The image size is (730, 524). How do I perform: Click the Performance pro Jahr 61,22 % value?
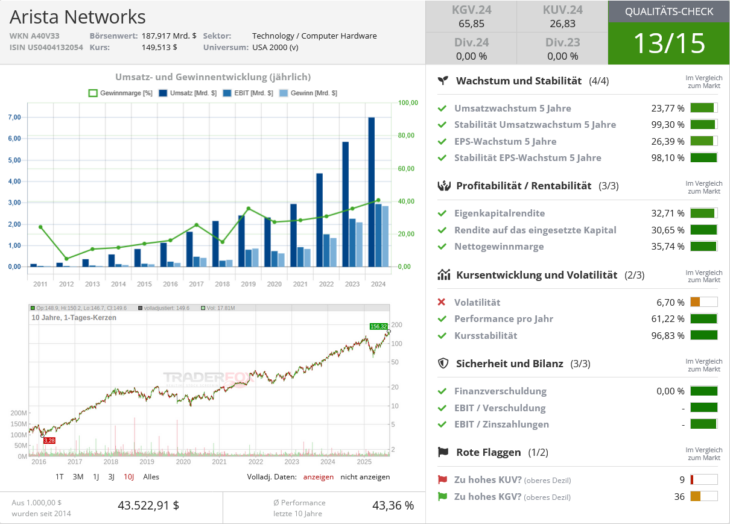668,319
